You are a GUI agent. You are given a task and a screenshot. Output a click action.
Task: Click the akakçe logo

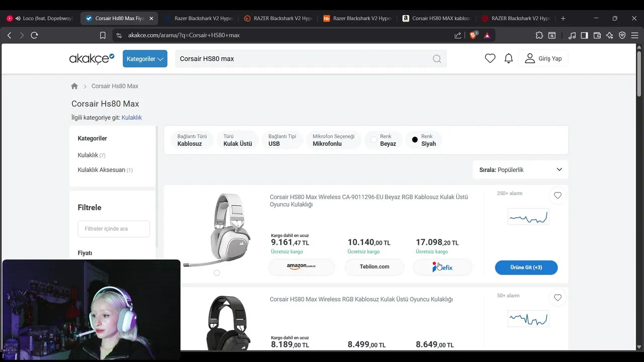point(92,59)
